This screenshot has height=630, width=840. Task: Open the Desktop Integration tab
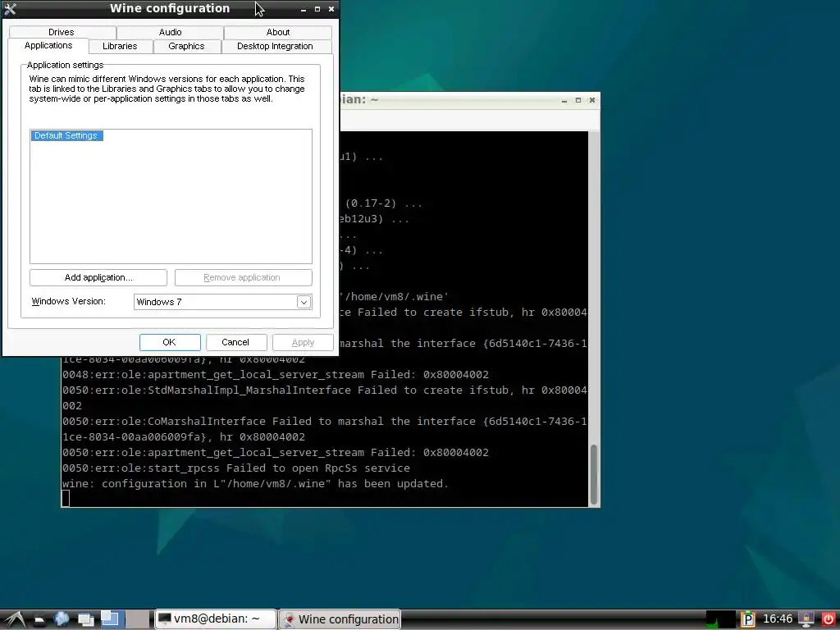[275, 46]
